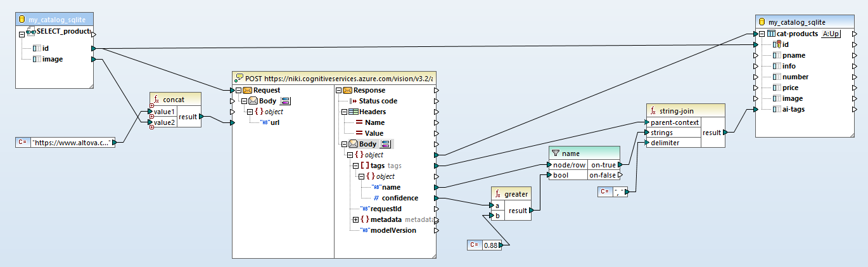The height and width of the screenshot is (267, 868).
Task: Select the confidence node in Response
Action: pos(399,198)
